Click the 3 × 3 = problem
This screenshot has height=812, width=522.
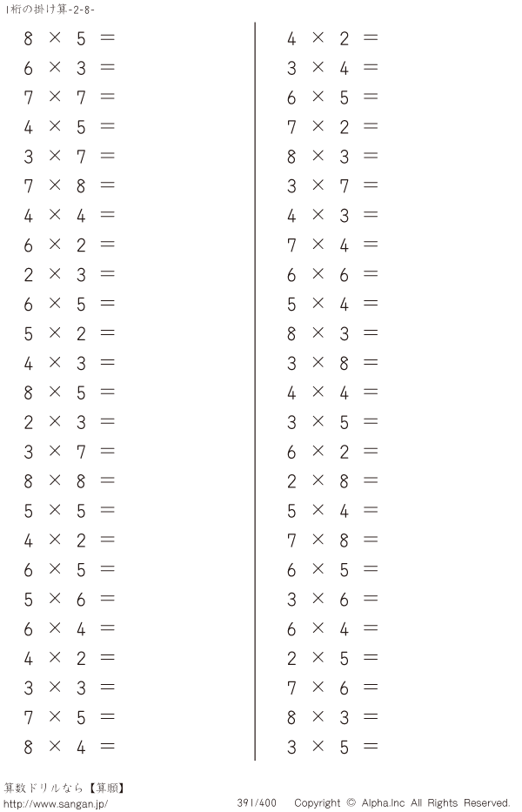pos(70,688)
